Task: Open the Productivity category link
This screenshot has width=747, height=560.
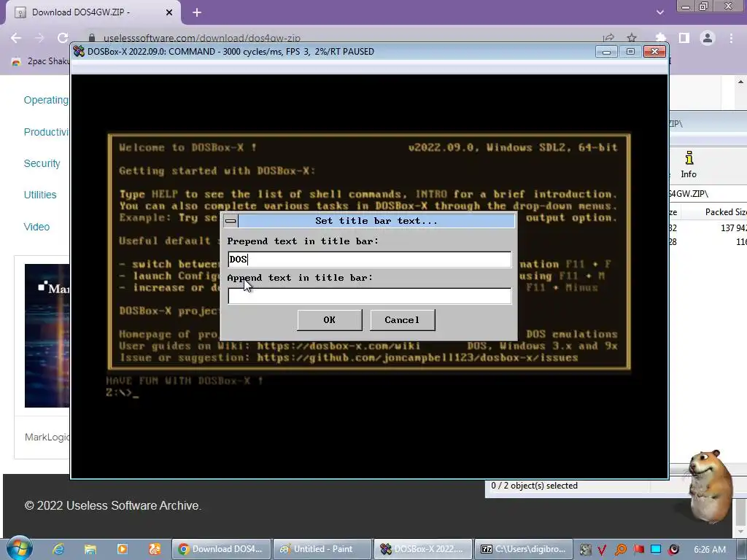Action: click(46, 132)
